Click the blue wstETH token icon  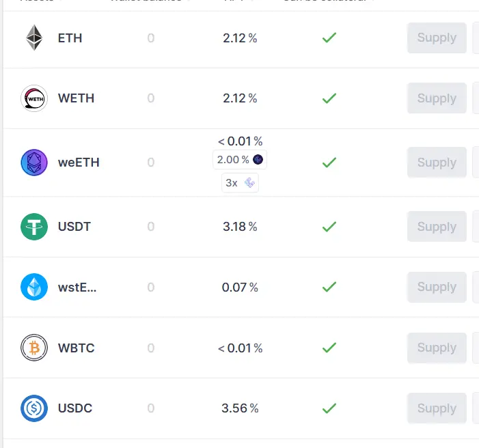click(x=34, y=287)
